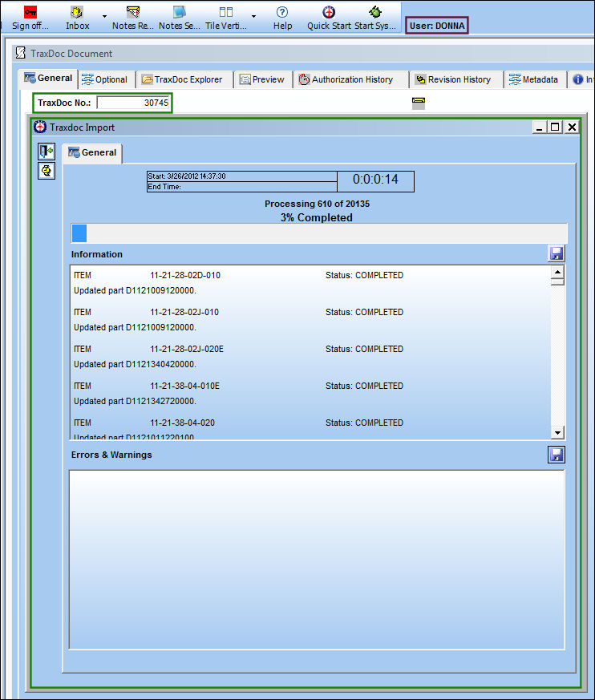This screenshot has width=595, height=700.
Task: Launch Quick Start from the toolbar
Action: coord(329,18)
